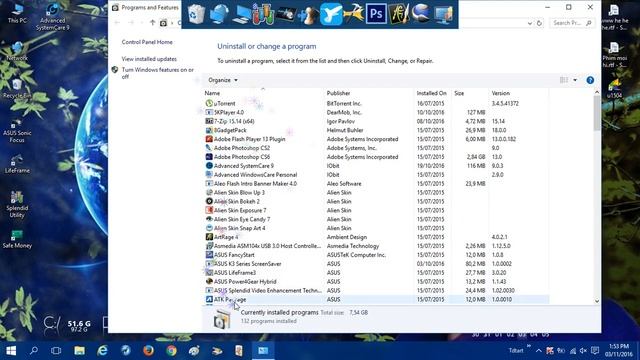Open Turn Windows features on or off
The image size is (640, 360).
(158, 73)
